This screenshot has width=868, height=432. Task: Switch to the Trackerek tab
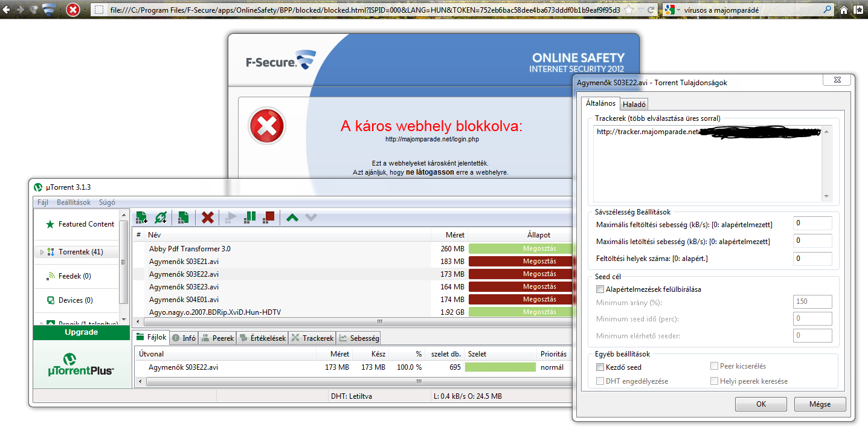point(312,338)
